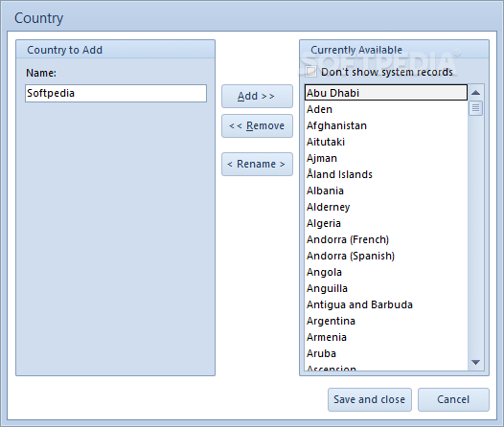The width and height of the screenshot is (504, 427).
Task: Select Aruba from the list
Action: [x=386, y=353]
